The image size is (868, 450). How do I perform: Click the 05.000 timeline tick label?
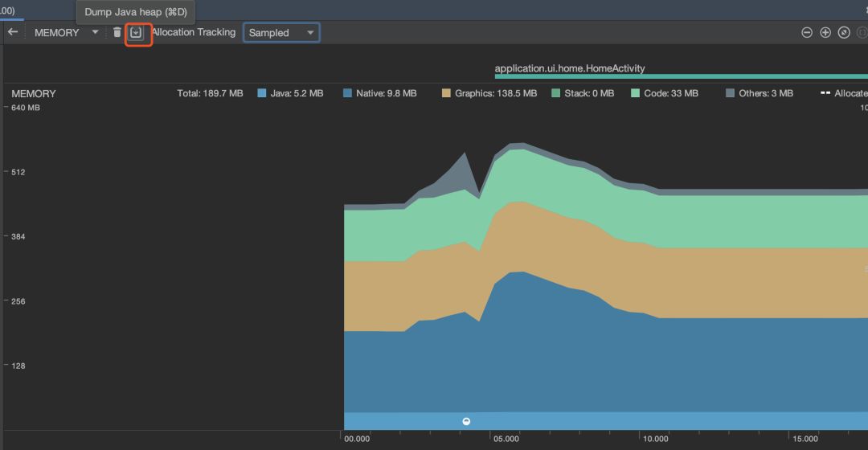[x=506, y=439]
